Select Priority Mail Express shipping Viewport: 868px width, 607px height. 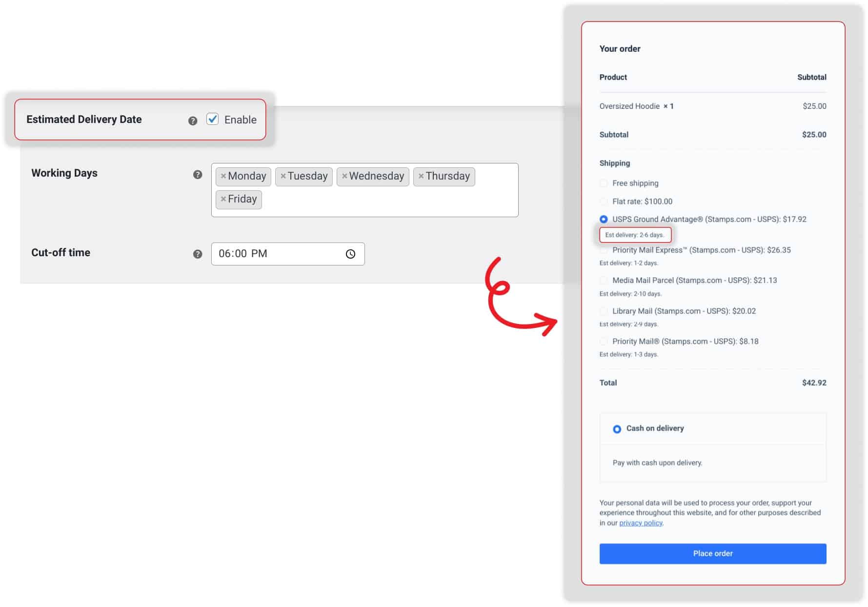point(603,250)
